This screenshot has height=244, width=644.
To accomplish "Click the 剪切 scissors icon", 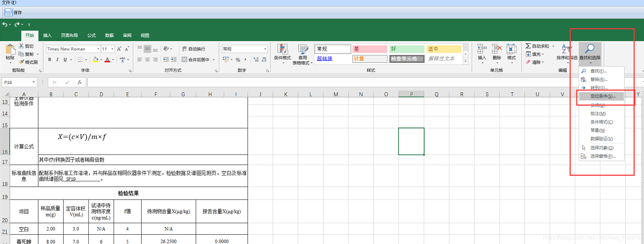I will (x=21, y=46).
